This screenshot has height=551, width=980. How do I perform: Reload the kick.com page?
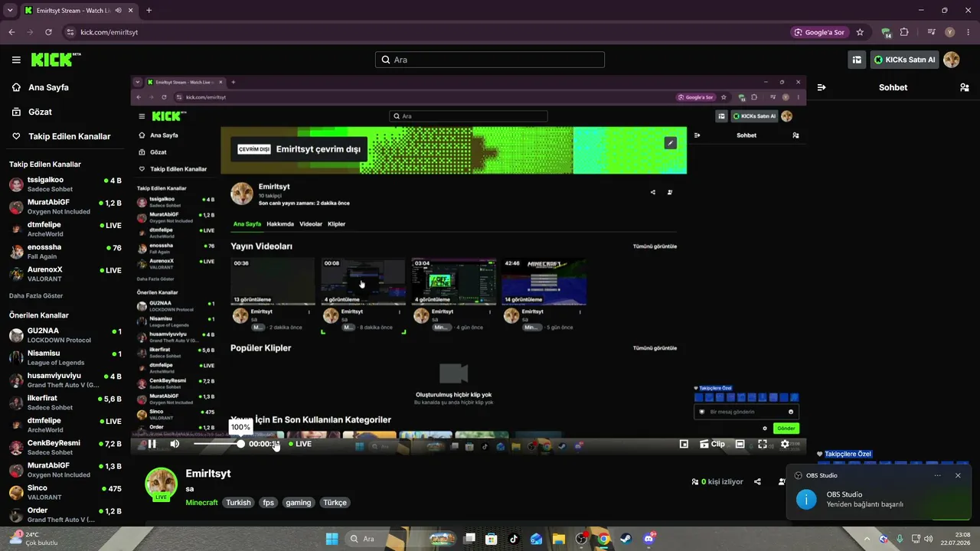[48, 32]
